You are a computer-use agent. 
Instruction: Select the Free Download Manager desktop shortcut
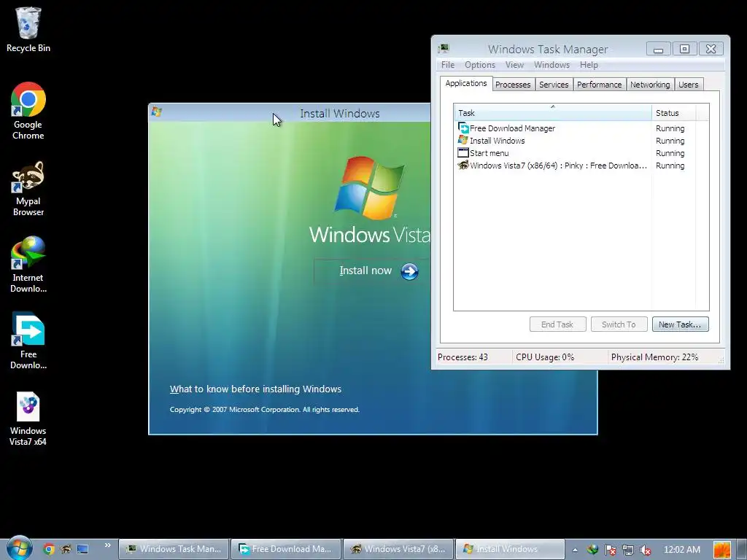tap(28, 341)
